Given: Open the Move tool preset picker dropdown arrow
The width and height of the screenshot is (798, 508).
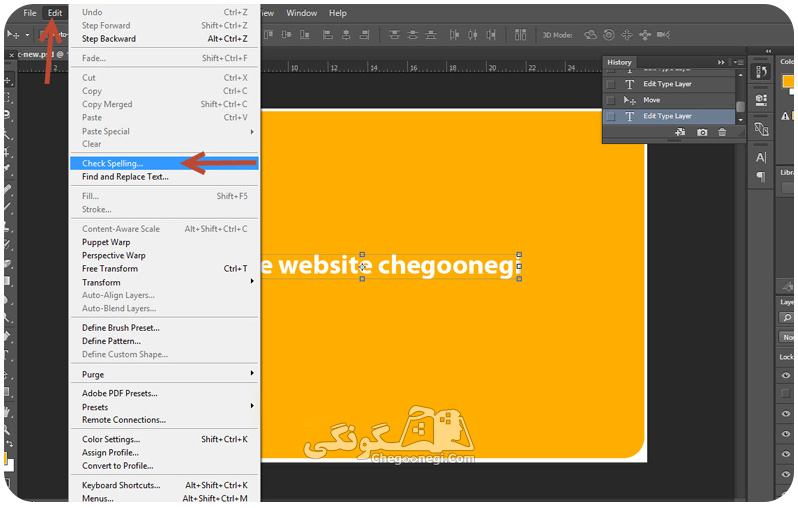Looking at the screenshot, I should [27, 35].
